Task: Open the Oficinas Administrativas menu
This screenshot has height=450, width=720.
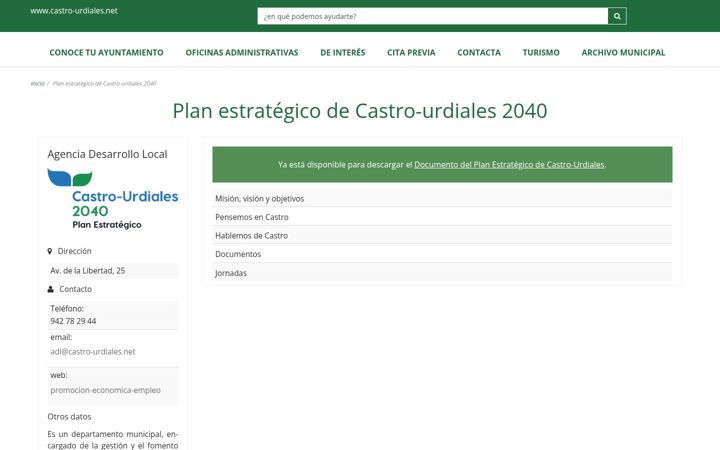Action: coord(242,52)
